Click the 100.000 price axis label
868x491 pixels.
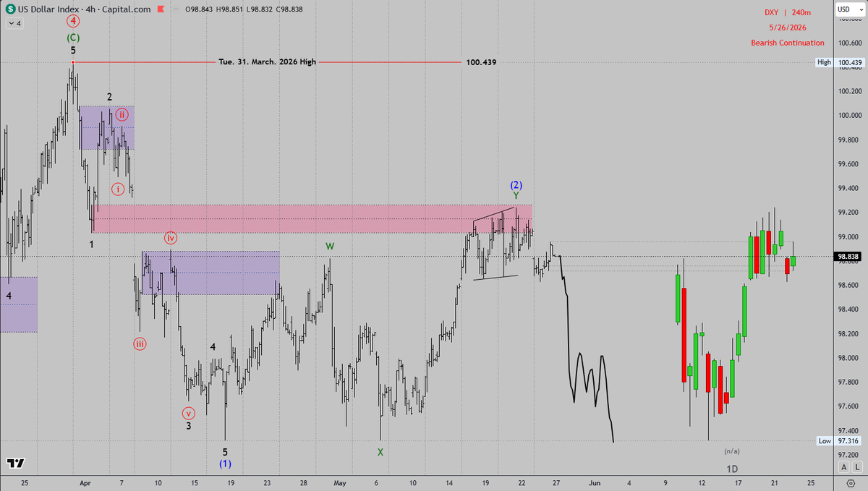tap(851, 116)
